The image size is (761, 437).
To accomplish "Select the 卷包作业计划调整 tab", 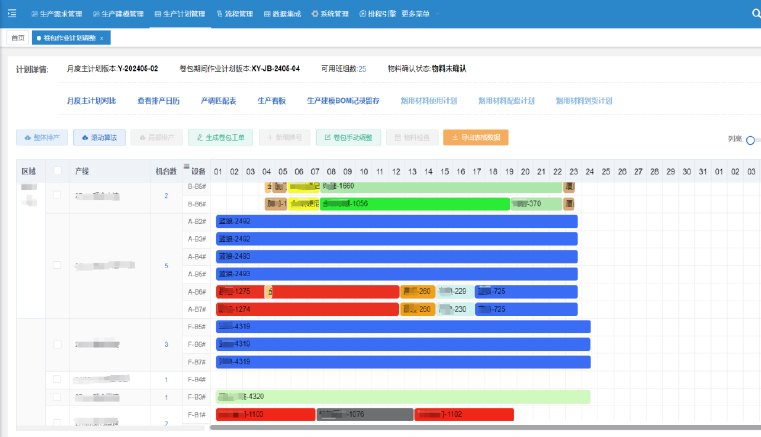I will click(69, 38).
